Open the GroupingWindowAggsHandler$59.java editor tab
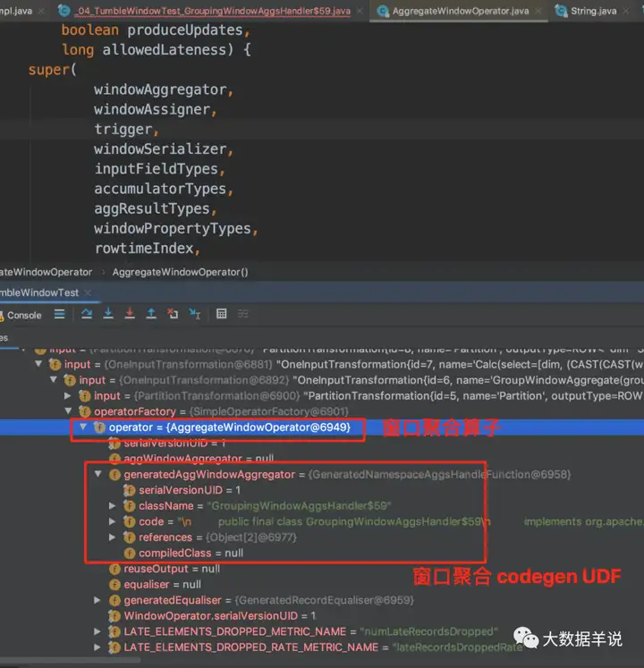 214,11
